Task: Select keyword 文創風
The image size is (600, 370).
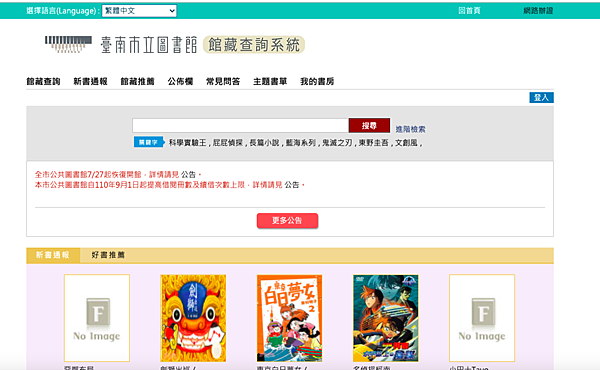Action: click(406, 143)
